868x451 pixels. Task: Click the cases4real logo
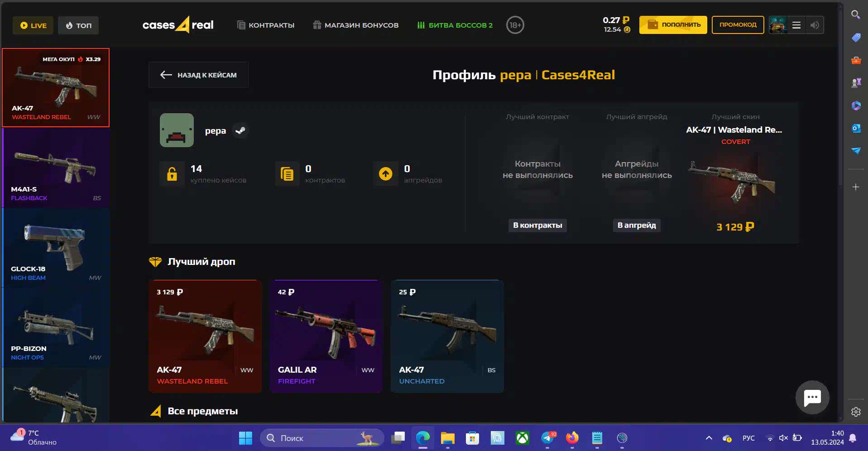[x=178, y=25]
